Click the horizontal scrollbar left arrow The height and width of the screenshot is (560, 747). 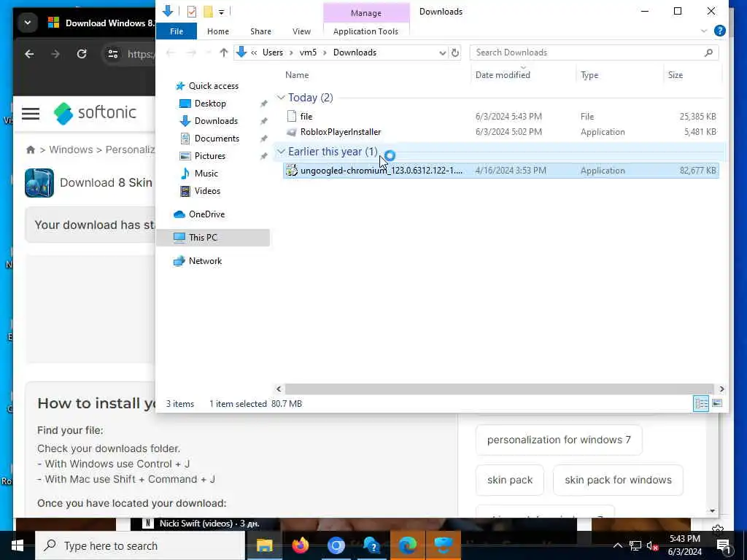(279, 389)
